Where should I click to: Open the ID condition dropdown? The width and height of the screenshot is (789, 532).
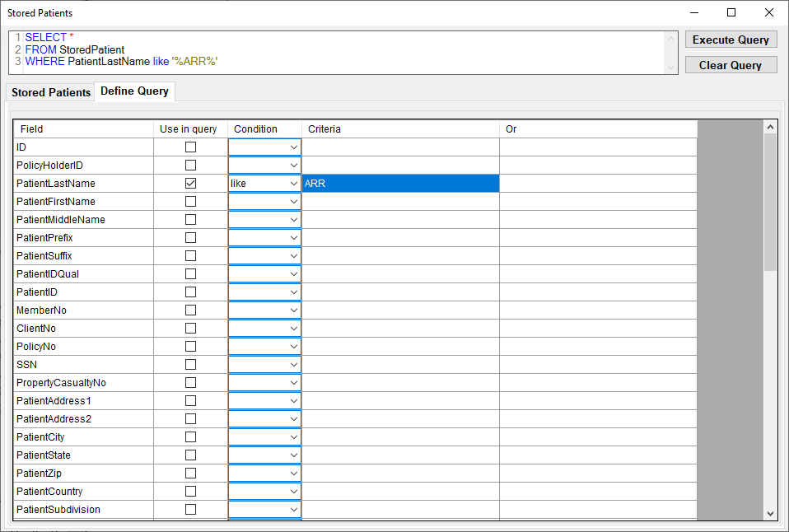pos(264,147)
